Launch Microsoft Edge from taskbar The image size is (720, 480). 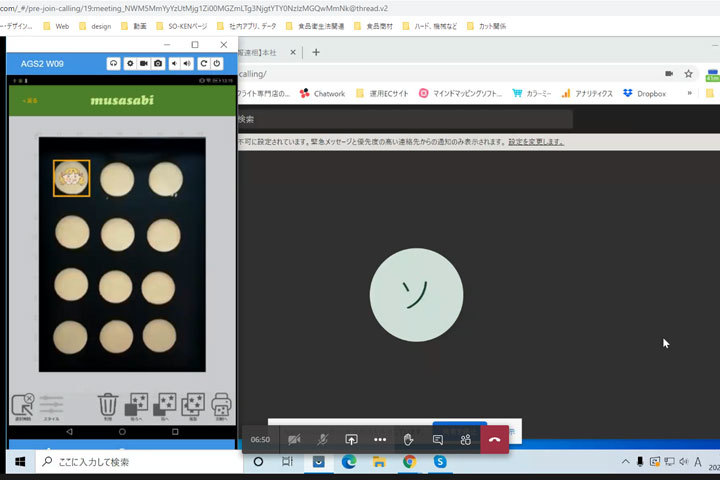coord(349,462)
